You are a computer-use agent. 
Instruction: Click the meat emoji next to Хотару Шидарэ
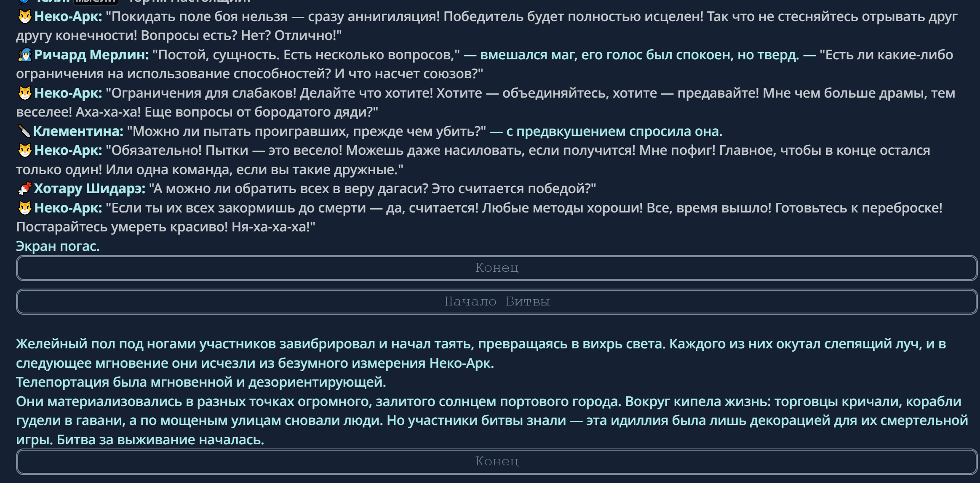pos(24,188)
